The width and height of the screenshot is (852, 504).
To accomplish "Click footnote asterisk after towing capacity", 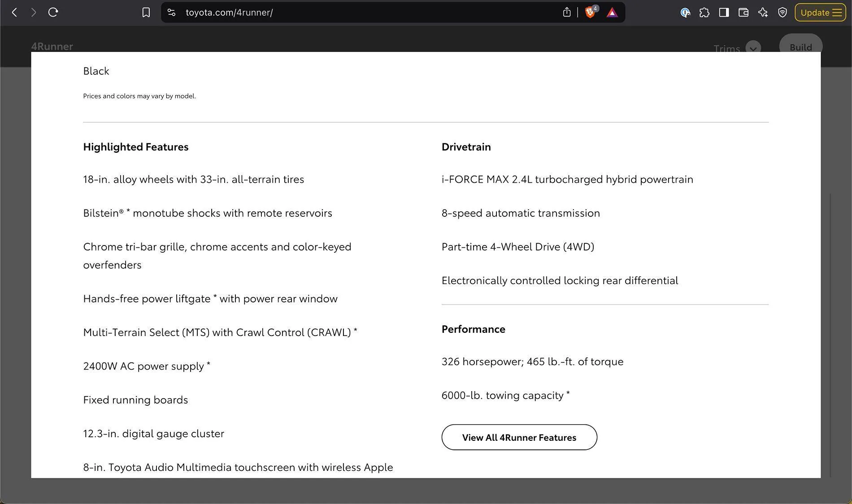I will 568,393.
